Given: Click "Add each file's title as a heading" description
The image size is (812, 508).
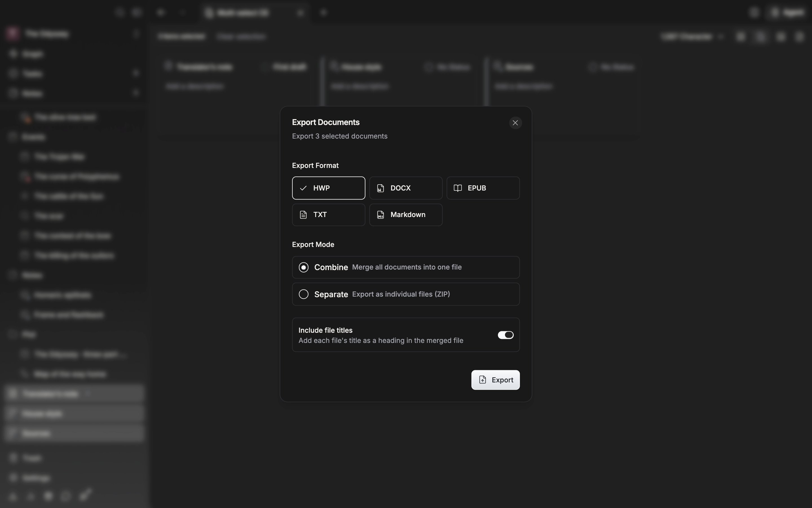Looking at the screenshot, I should point(381,340).
